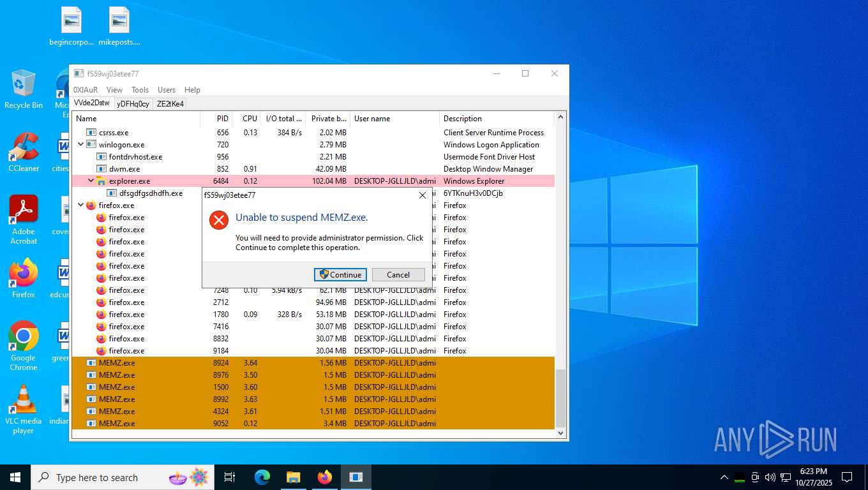Sort by the I/O total column header
The height and width of the screenshot is (490, 868).
(283, 119)
